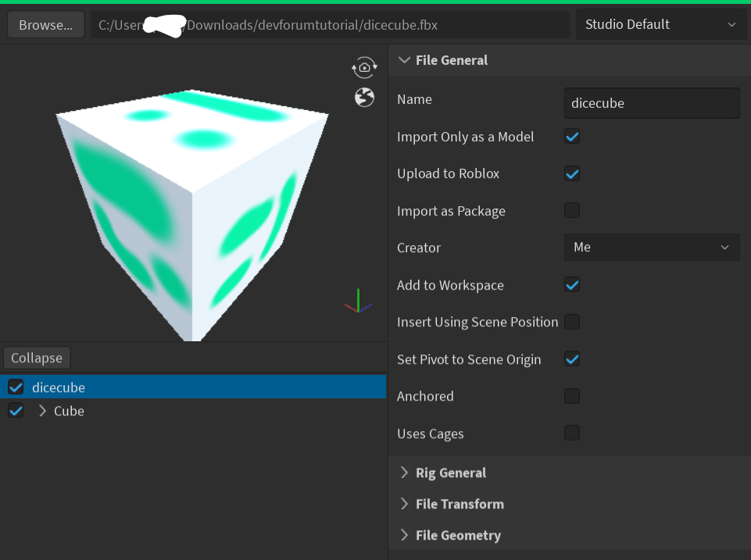Enable the Anchored option

pos(571,396)
